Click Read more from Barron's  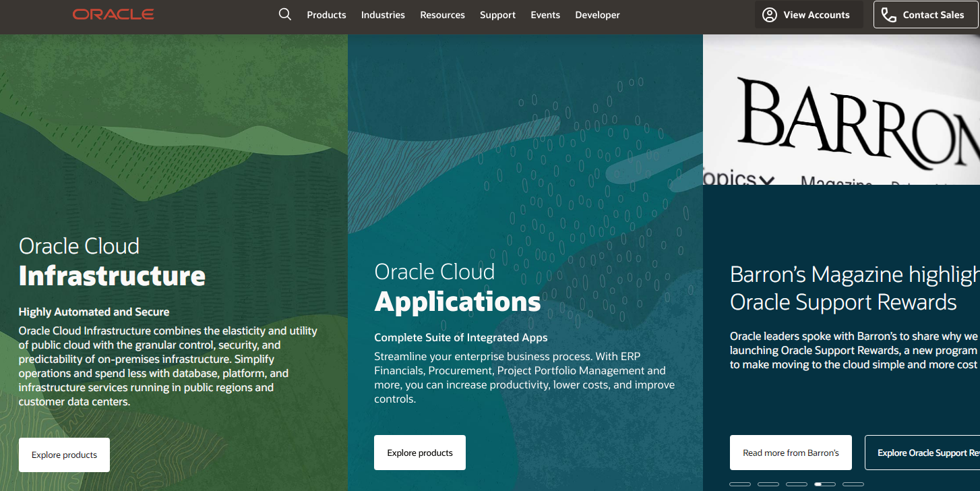(x=791, y=453)
